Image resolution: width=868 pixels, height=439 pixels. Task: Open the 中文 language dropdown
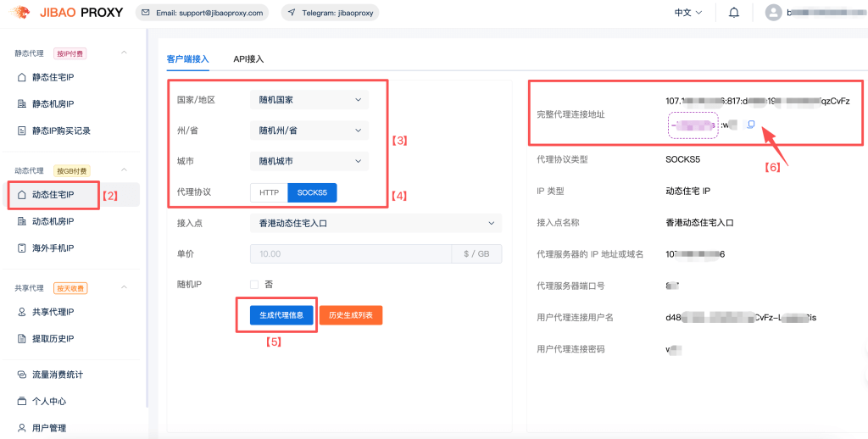[x=688, y=13]
